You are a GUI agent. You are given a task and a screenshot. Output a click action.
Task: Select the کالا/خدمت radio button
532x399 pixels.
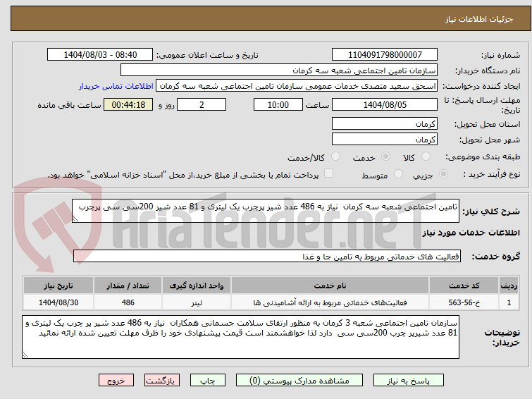335,156
